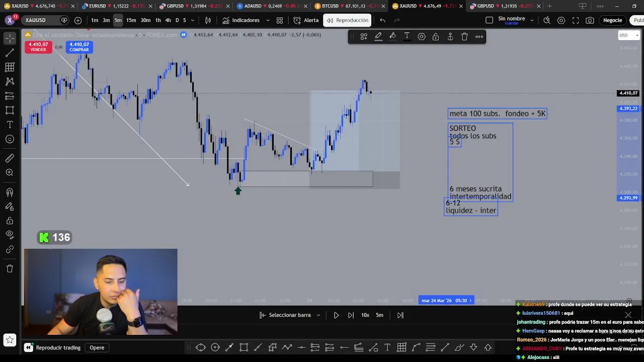This screenshot has width=644, height=362.
Task: Click the trash remove drawings icon
Action: tap(10, 268)
